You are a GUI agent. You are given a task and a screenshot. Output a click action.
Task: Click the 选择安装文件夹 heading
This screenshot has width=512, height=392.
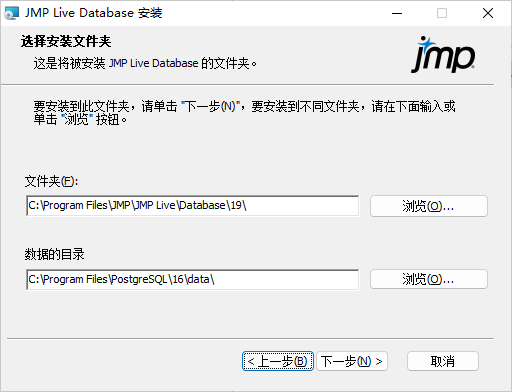66,41
